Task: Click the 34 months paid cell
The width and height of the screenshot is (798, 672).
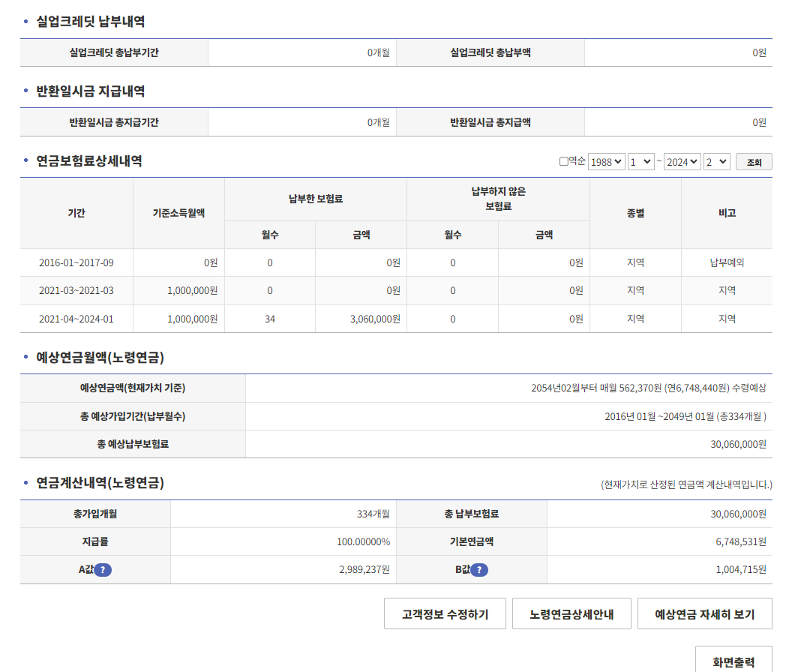Action: coord(270,319)
